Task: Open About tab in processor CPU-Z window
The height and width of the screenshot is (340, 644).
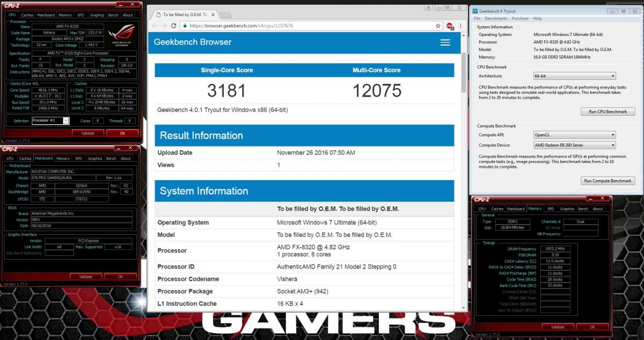Action: [x=128, y=15]
